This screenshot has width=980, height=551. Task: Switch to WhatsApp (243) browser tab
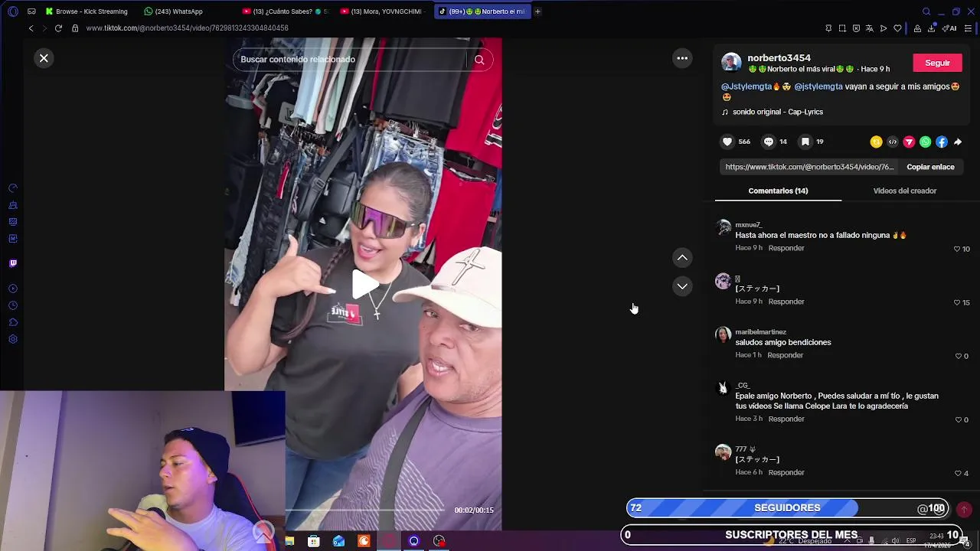pyautogui.click(x=174, y=11)
